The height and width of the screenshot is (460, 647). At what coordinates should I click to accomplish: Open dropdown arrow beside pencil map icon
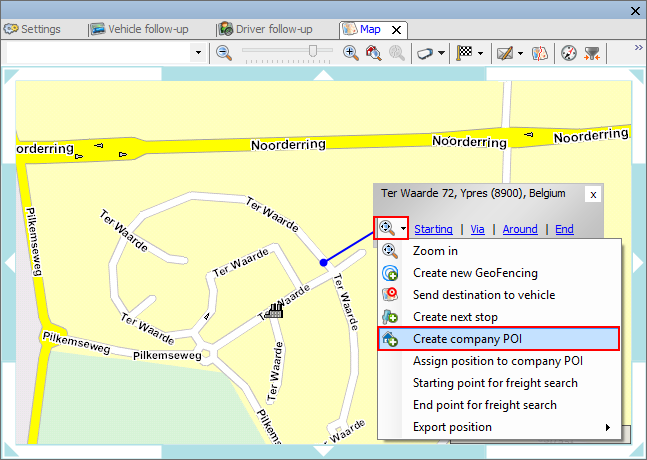coord(520,52)
